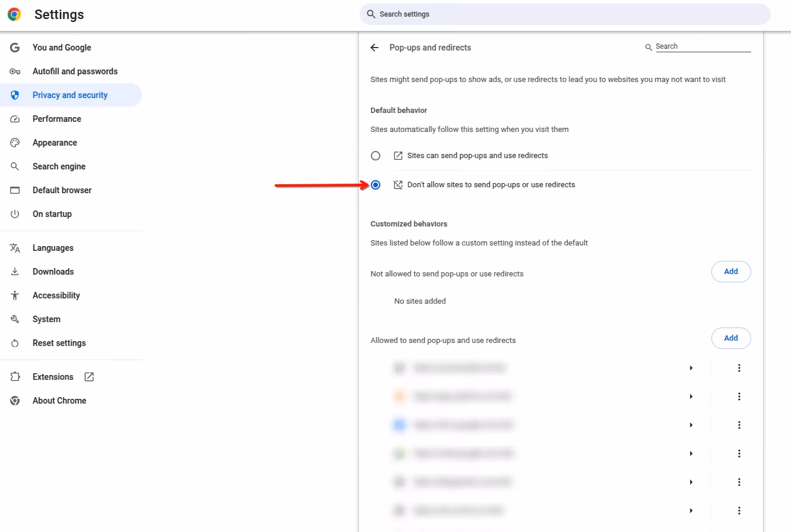Open Extensions via the puzzle piece icon

pyautogui.click(x=15, y=377)
